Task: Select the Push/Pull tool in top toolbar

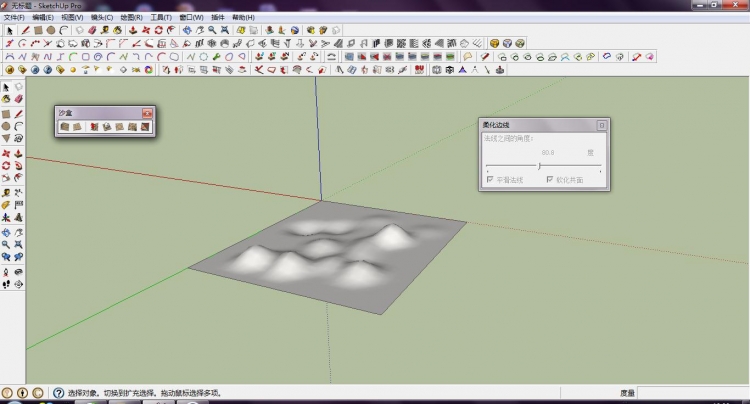Action: pos(133,30)
